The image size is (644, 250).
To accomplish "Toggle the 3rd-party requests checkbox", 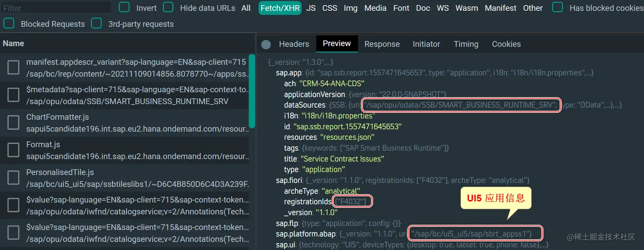I will click(x=96, y=23).
